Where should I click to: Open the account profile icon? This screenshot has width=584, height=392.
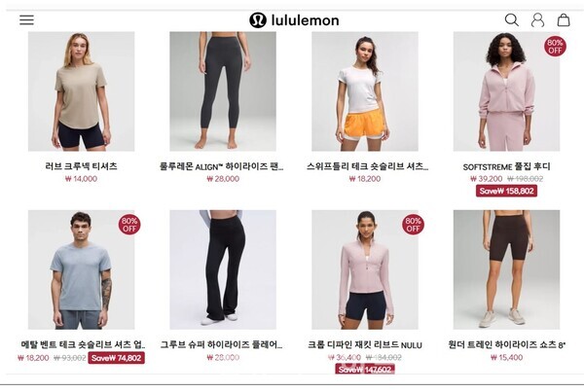pos(537,19)
